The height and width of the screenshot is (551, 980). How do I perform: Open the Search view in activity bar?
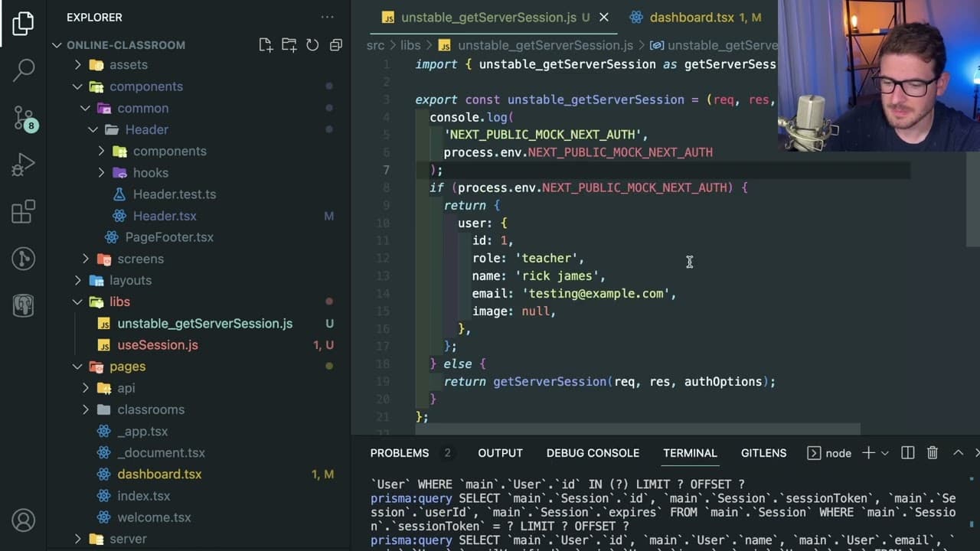(24, 70)
